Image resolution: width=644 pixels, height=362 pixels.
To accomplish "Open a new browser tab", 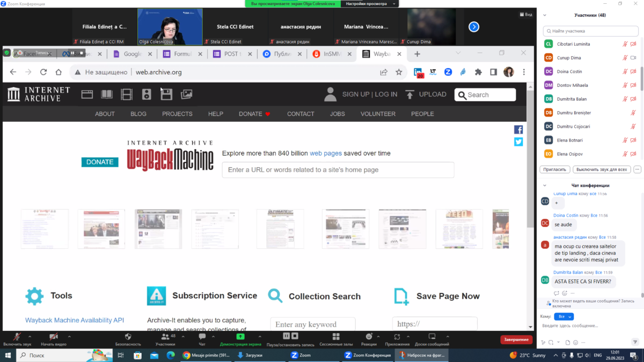I will click(x=418, y=54).
